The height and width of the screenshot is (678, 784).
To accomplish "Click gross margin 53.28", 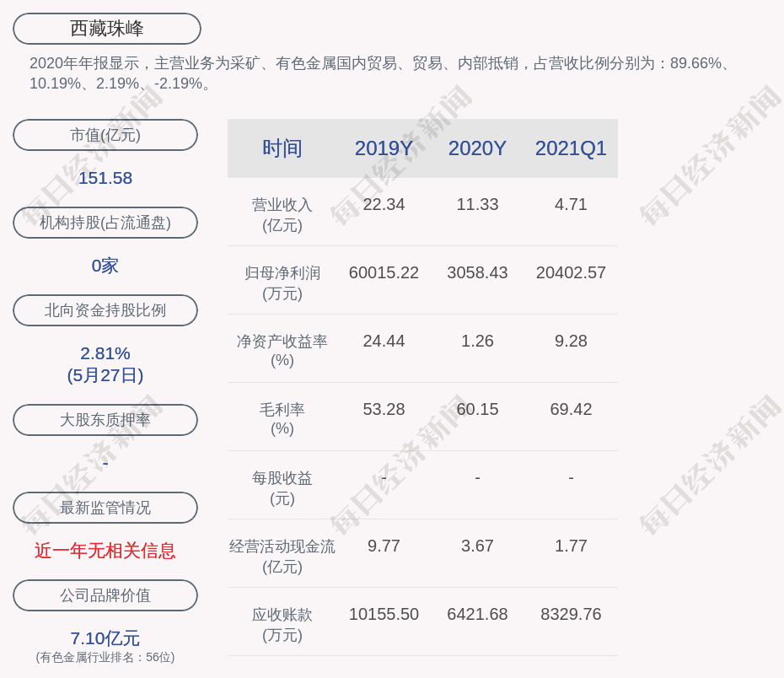I will [x=384, y=410].
